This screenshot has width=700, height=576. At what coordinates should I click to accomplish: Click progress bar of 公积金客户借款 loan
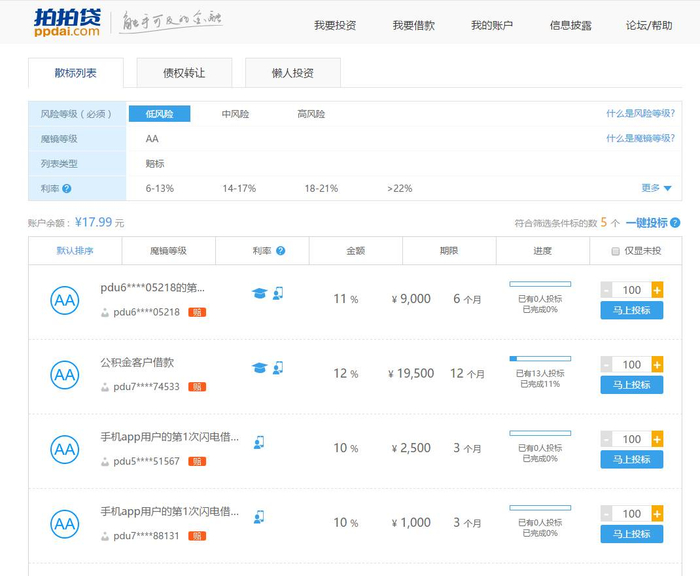540,359
